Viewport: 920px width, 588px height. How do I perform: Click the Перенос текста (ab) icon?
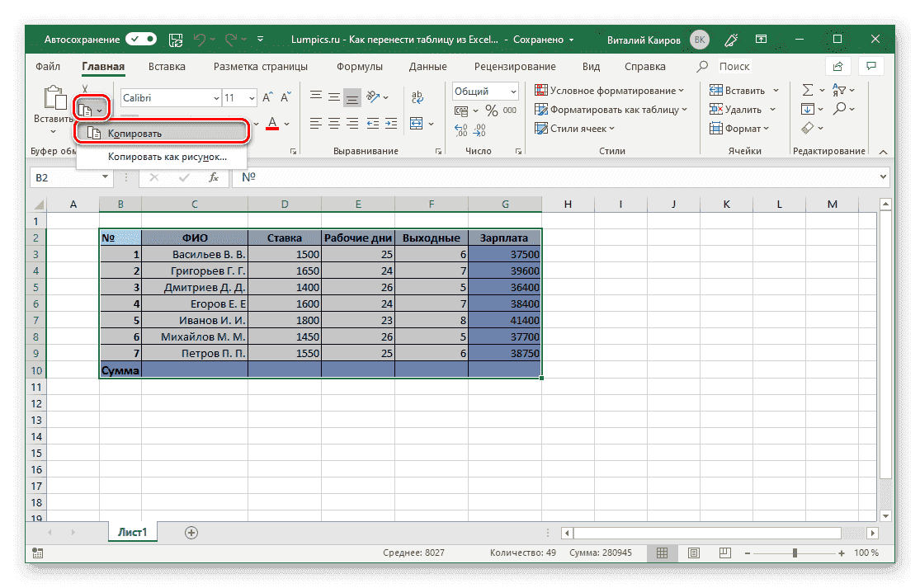click(418, 96)
